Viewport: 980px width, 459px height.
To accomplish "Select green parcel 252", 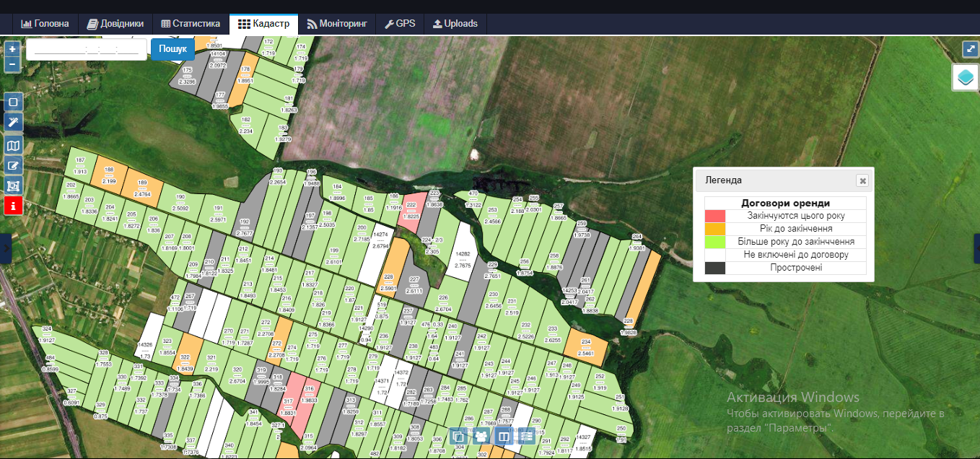I will 600,381.
